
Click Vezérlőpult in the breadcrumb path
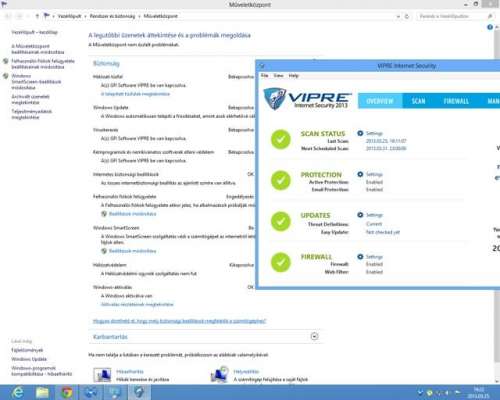pos(69,16)
